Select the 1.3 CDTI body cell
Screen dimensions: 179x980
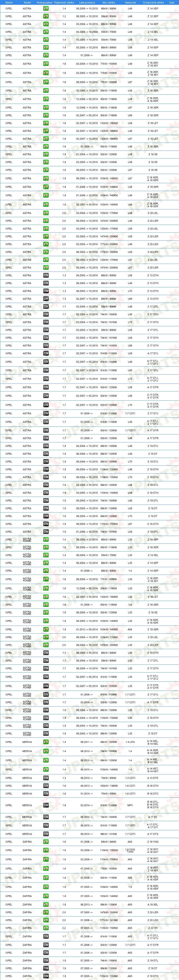coord(130,778)
